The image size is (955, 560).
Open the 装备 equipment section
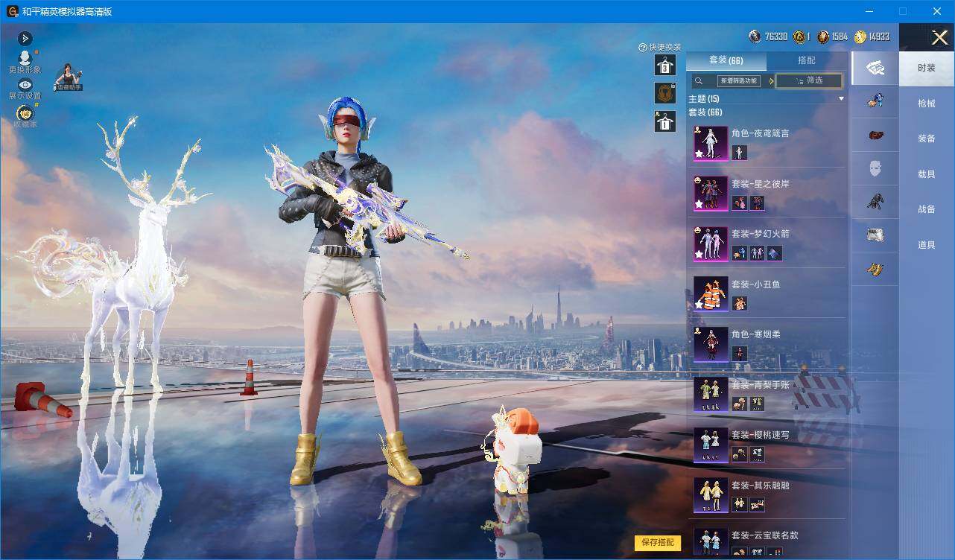pyautogui.click(x=926, y=139)
